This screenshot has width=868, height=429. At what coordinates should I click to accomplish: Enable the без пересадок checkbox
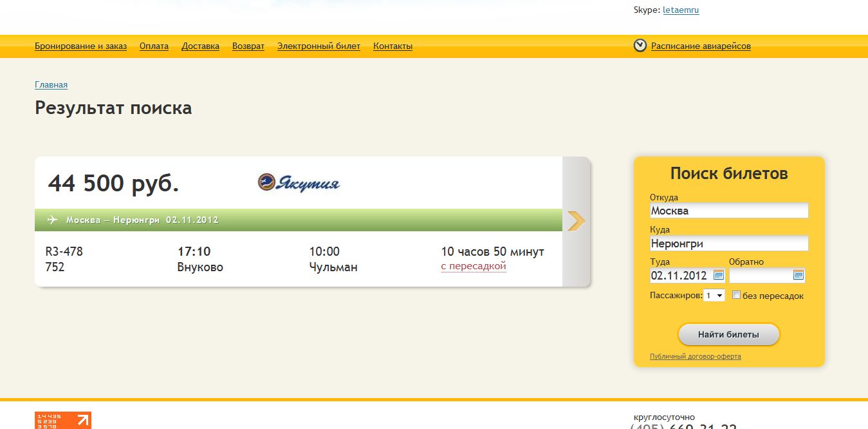pyautogui.click(x=737, y=295)
